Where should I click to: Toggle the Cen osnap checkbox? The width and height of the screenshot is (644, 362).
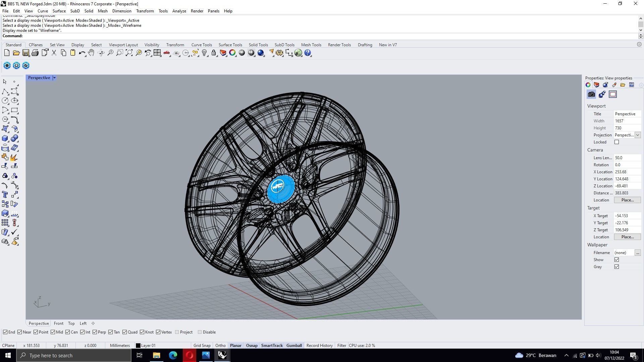tap(67, 332)
